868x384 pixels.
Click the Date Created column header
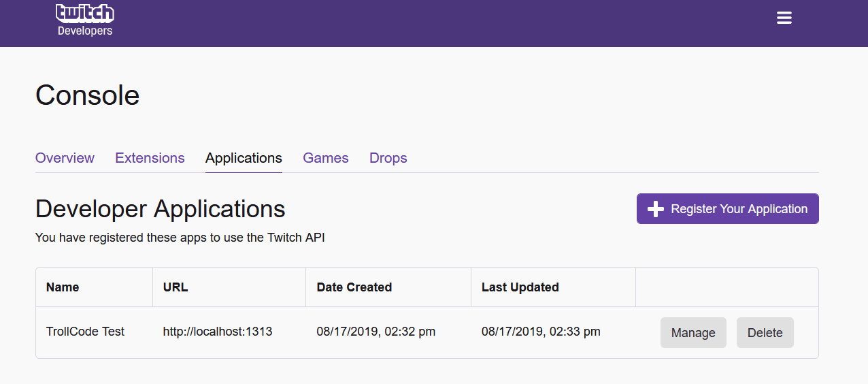tap(354, 287)
